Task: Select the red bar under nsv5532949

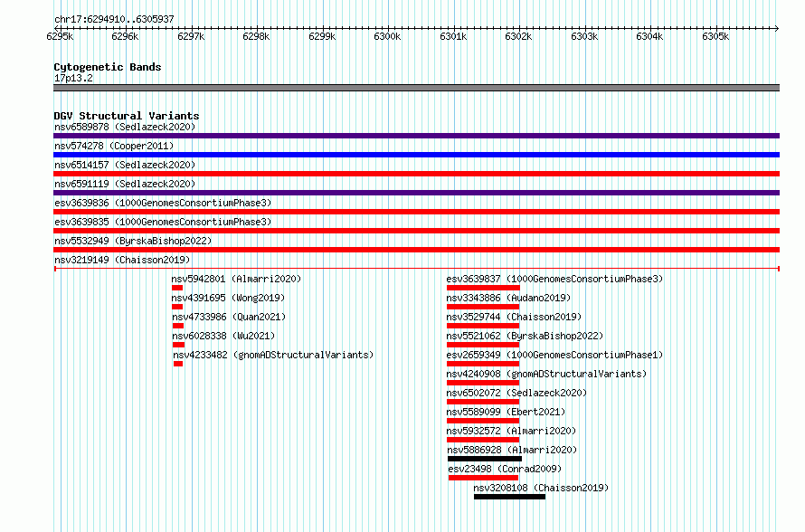Action: point(416,250)
